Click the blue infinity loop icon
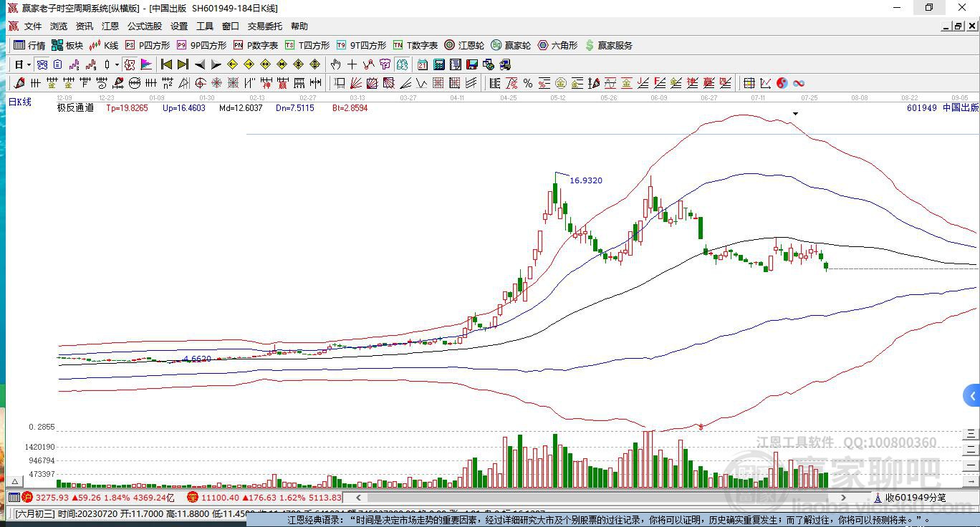 pos(799,83)
